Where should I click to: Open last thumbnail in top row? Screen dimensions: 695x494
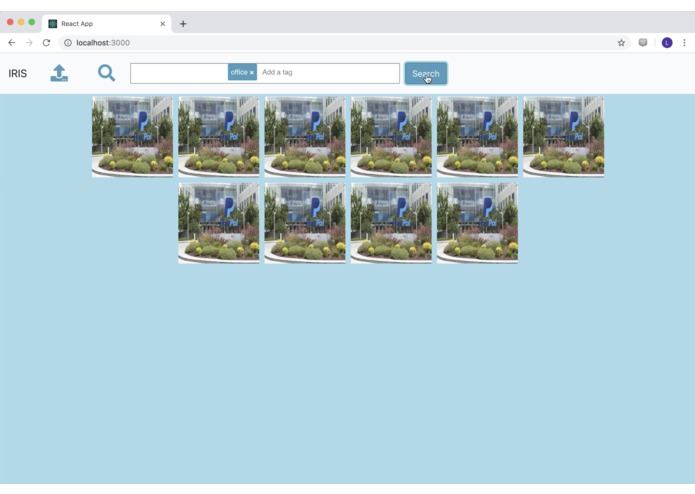click(563, 137)
